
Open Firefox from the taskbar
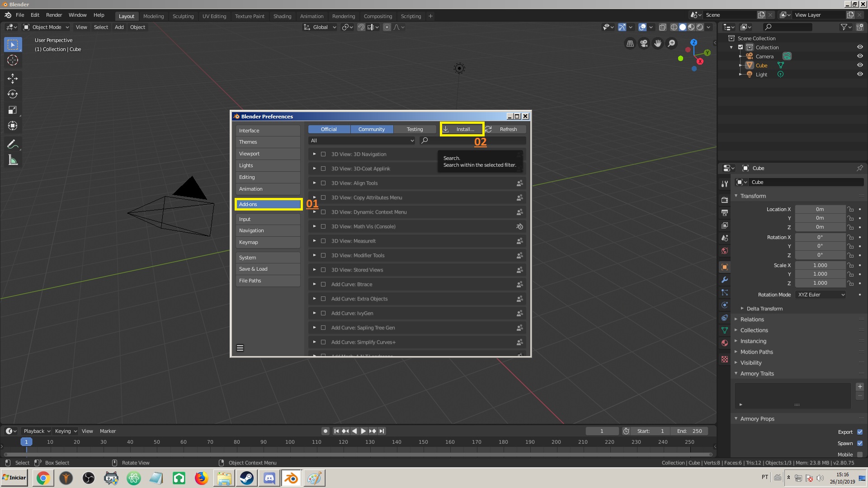[x=201, y=478]
